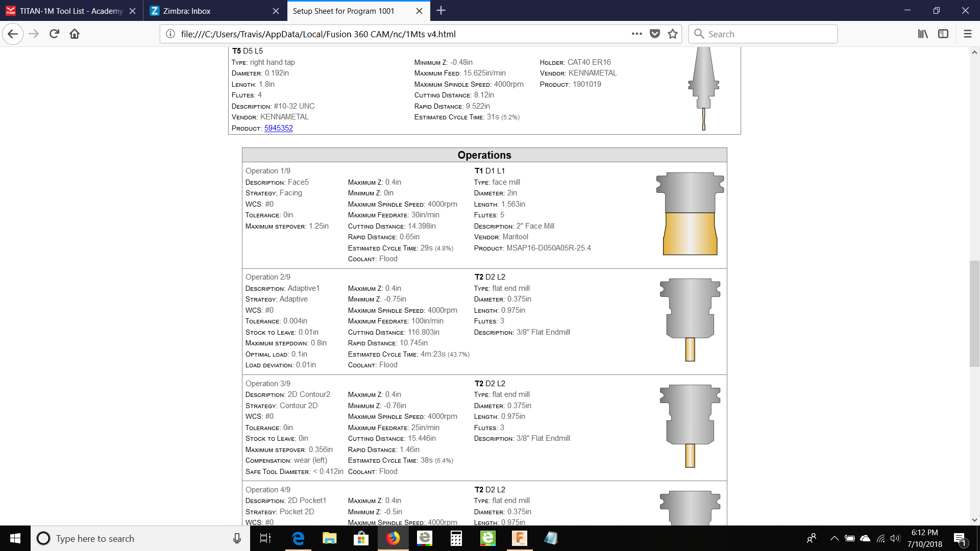Expand hidden icons in the system tray
This screenshot has width=980, height=551.
(834, 538)
